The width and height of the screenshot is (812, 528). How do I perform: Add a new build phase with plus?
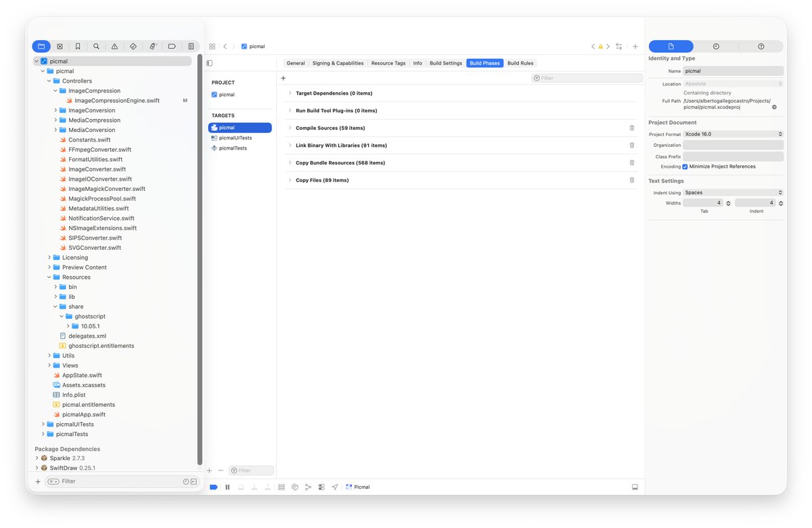[283, 78]
